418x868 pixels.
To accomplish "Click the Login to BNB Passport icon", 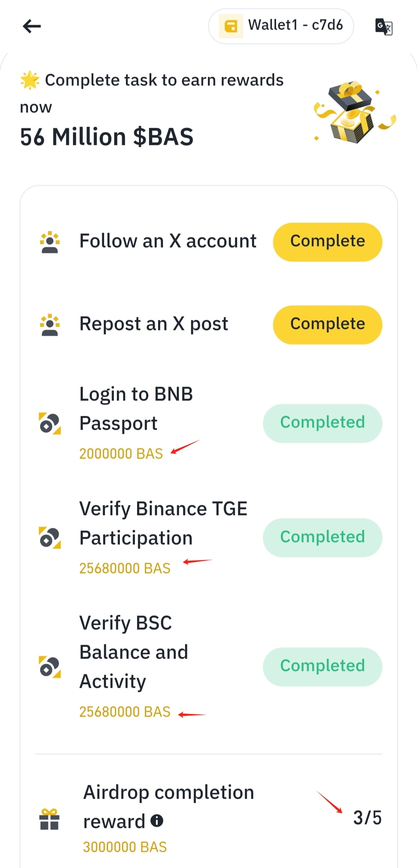I will (x=50, y=423).
